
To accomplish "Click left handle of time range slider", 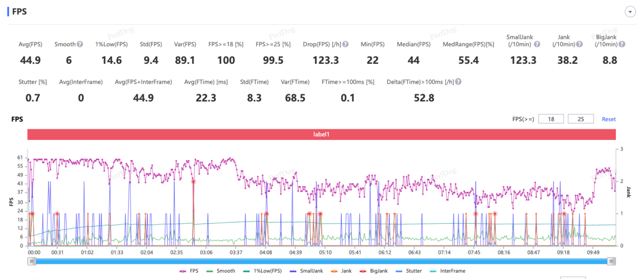I will 32,261.
